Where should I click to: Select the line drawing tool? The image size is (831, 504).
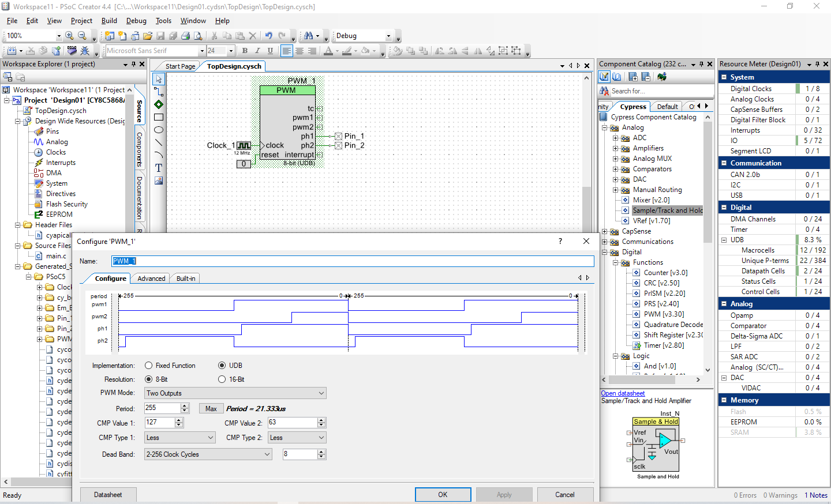click(x=159, y=142)
